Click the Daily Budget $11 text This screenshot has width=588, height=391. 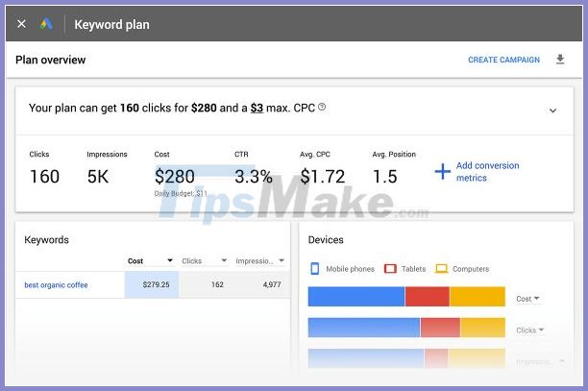(181, 193)
